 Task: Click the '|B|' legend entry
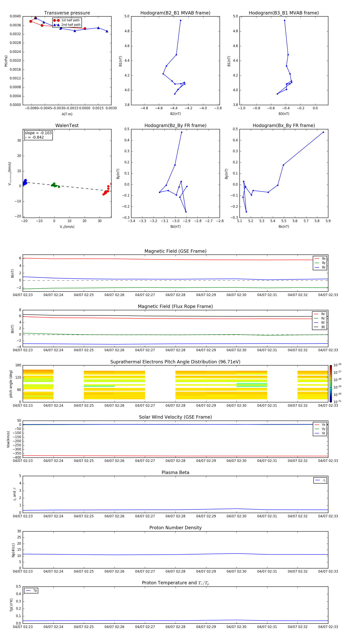320,327
